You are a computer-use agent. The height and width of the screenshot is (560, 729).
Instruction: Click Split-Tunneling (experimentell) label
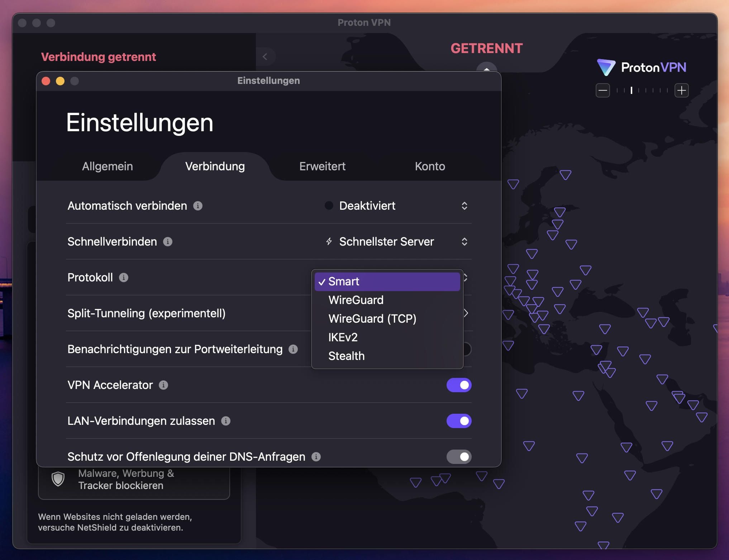pos(147,313)
